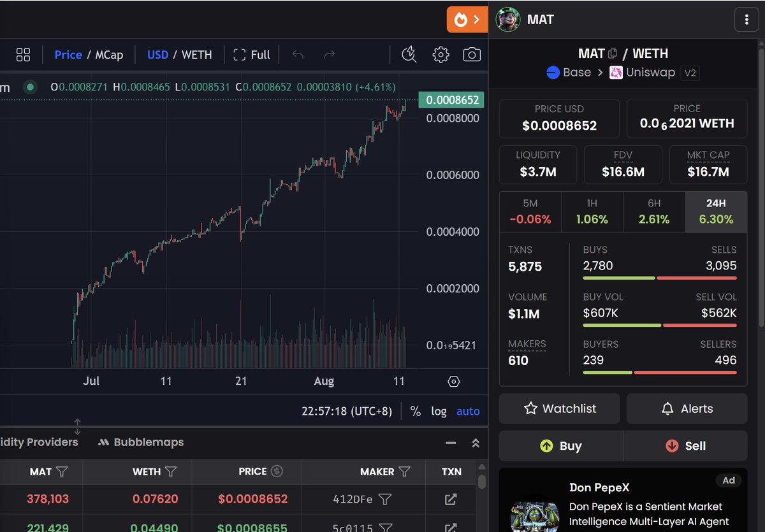Open the MAT three-dot options menu

pyautogui.click(x=747, y=20)
